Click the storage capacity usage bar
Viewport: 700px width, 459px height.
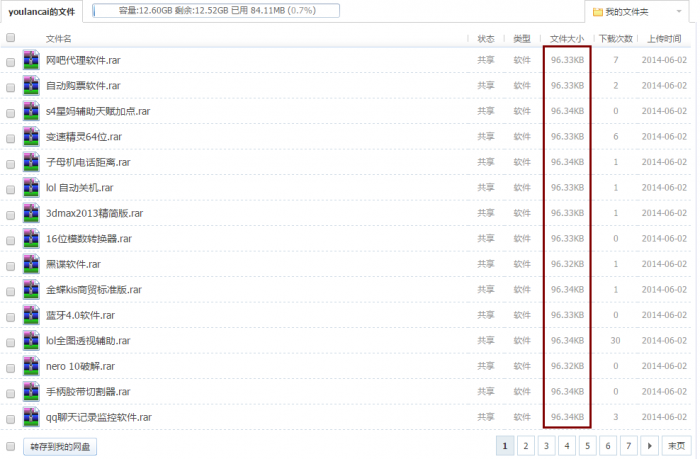click(216, 10)
